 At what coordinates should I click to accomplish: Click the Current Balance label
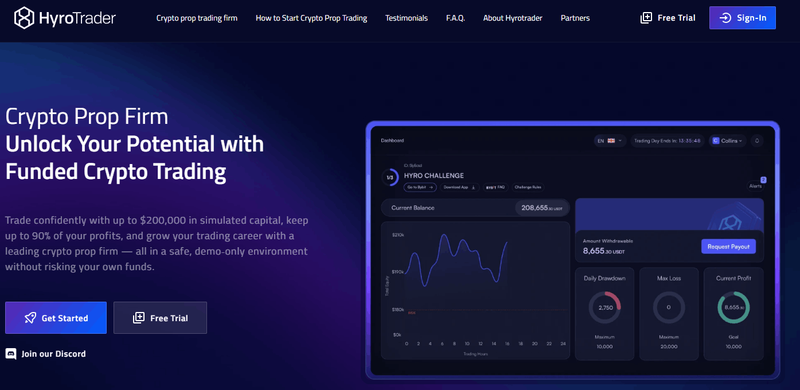(x=413, y=208)
